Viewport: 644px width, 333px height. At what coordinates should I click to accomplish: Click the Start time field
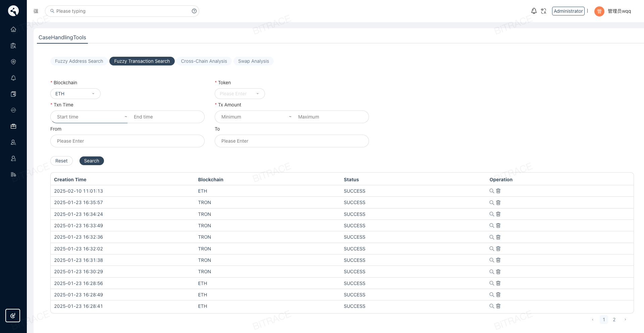click(x=89, y=117)
